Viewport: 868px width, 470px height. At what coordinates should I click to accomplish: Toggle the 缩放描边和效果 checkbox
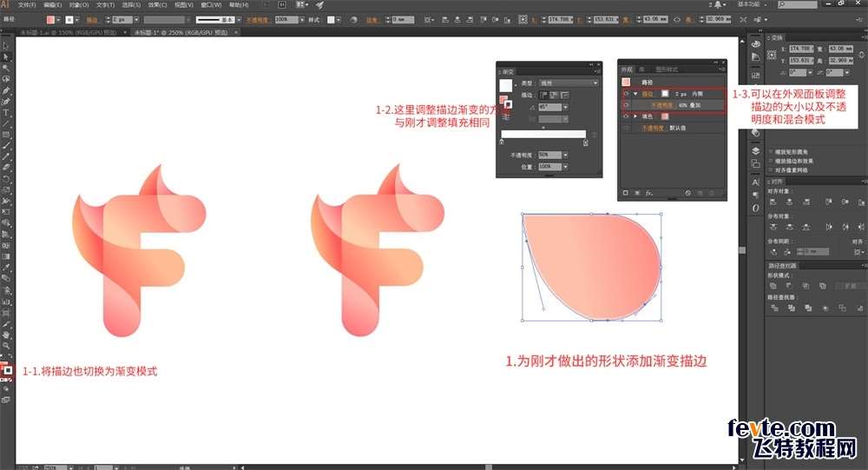coord(771,161)
